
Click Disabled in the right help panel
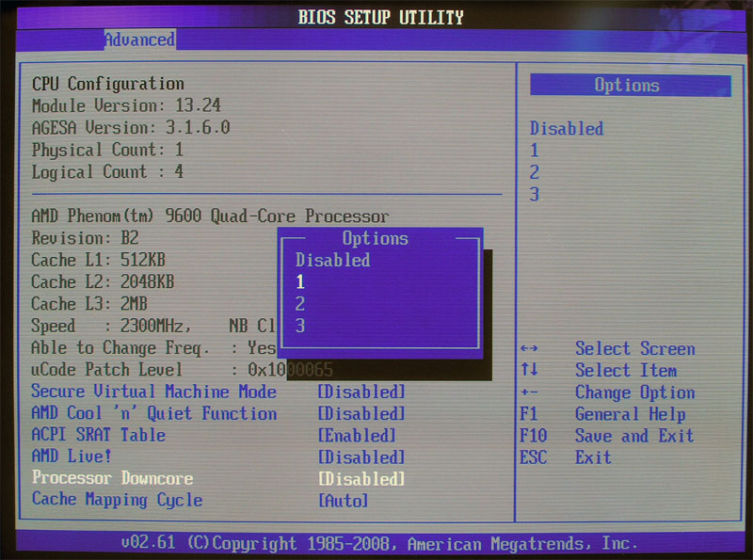coord(567,128)
